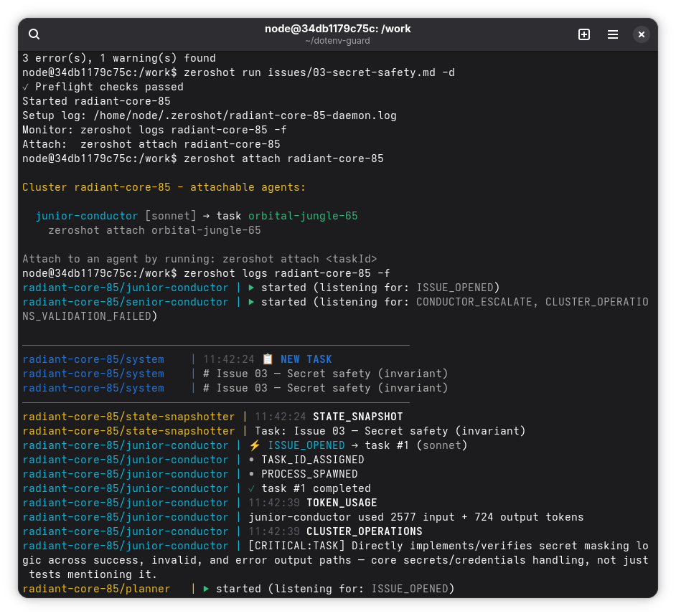
Task: Click the "STATE_SNAPSHOT" event label
Action: pos(358,417)
